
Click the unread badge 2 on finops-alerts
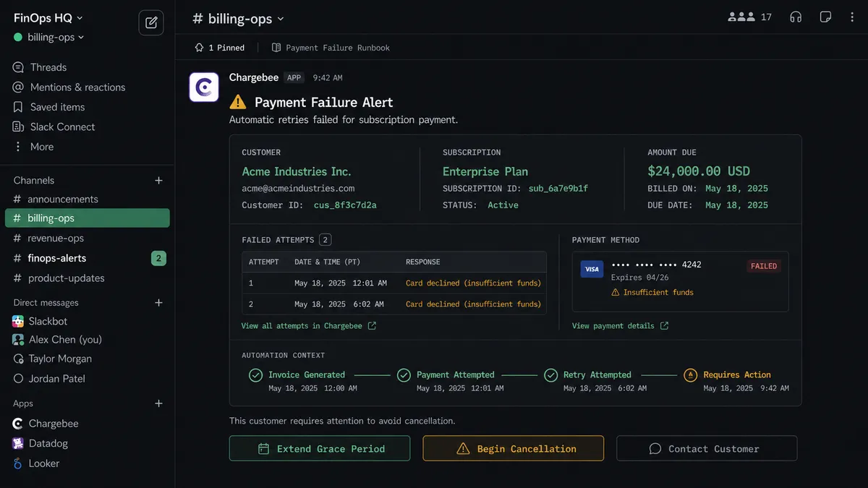(x=158, y=258)
